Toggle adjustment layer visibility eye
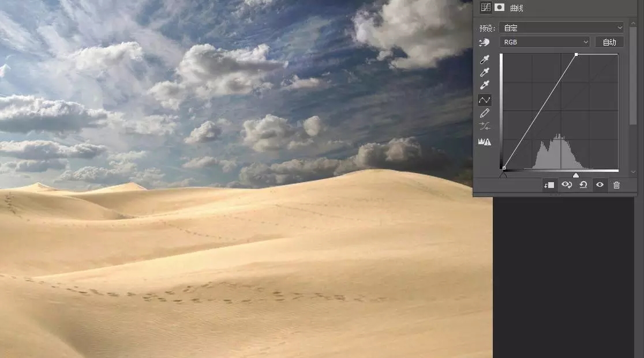Image resolution: width=644 pixels, height=358 pixels. click(600, 185)
